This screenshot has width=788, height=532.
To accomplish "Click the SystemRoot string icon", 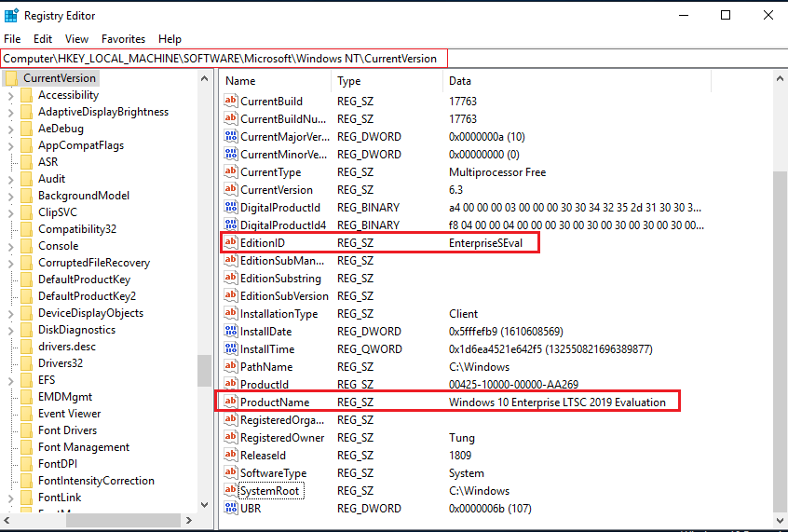I will coord(231,490).
